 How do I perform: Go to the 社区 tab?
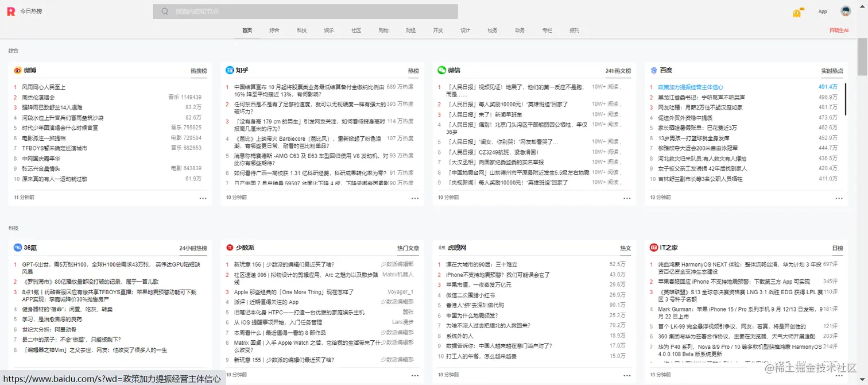(356, 30)
